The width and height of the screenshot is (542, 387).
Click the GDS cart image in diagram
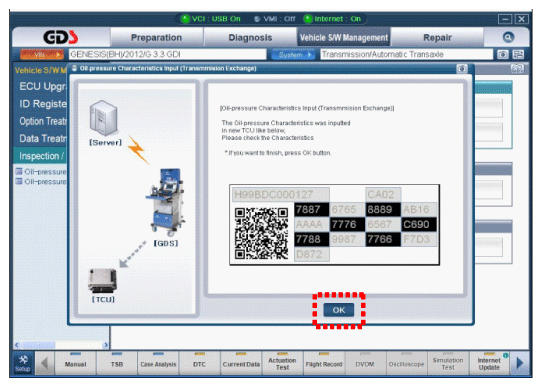(x=166, y=201)
